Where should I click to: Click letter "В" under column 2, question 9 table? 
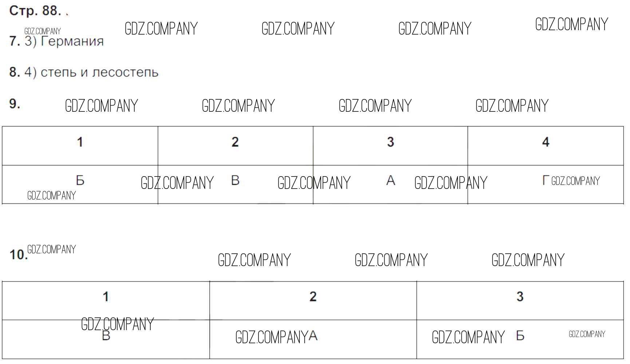click(235, 180)
